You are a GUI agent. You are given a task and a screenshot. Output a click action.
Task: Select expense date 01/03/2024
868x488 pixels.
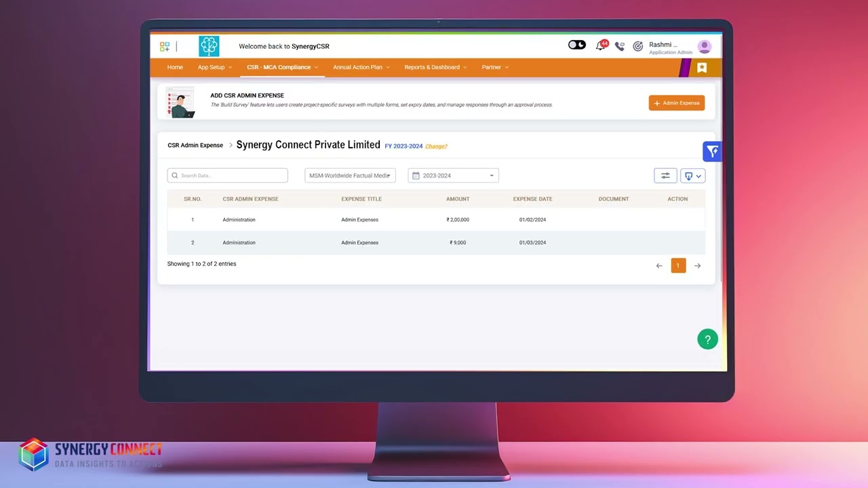(x=532, y=243)
